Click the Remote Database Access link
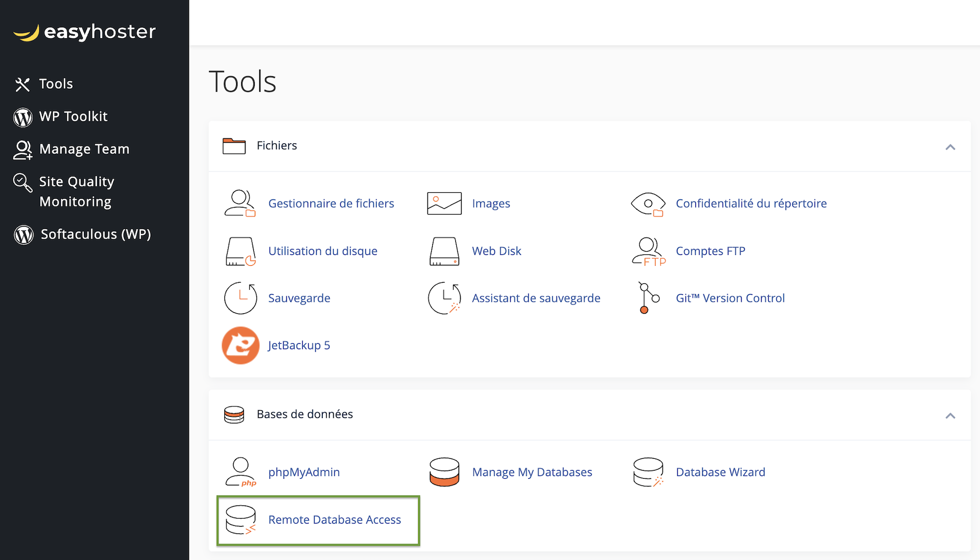 pos(334,520)
